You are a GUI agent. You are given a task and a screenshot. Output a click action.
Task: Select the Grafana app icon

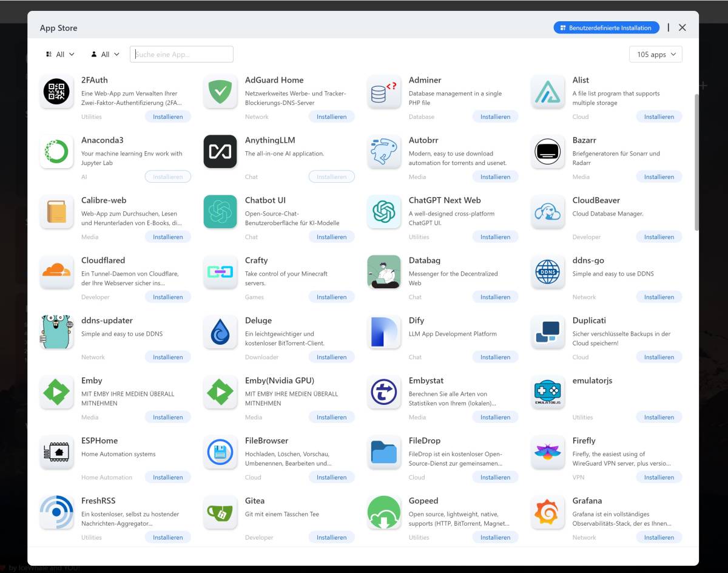(x=548, y=512)
